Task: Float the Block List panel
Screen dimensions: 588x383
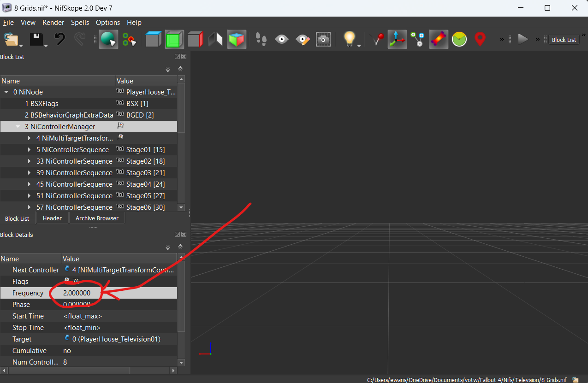Action: [177, 57]
